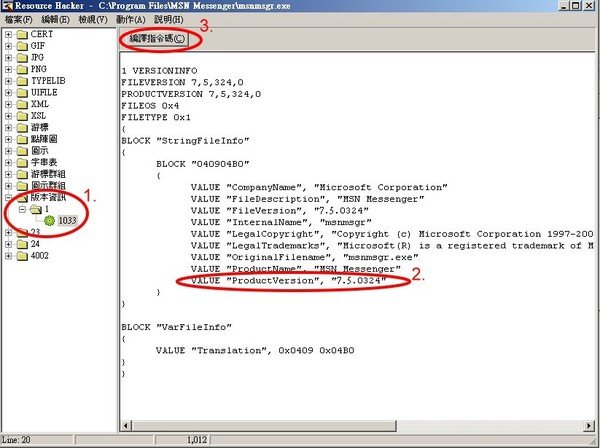The height and width of the screenshot is (448, 600).
Task: Click the 編譯指令碼(C) compile button
Action: [x=157, y=39]
